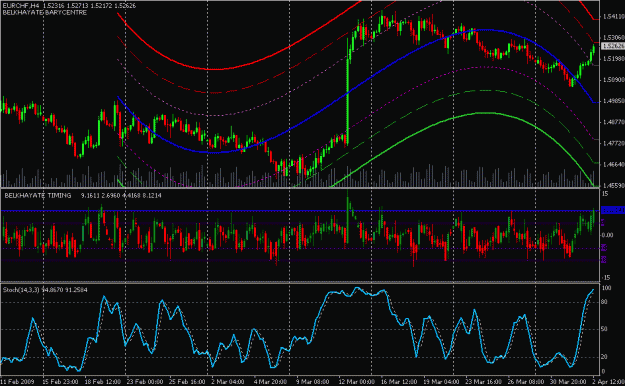Screen dimensions: 625x386
Task: Click the 1.4559 price axis label
Action: point(614,185)
